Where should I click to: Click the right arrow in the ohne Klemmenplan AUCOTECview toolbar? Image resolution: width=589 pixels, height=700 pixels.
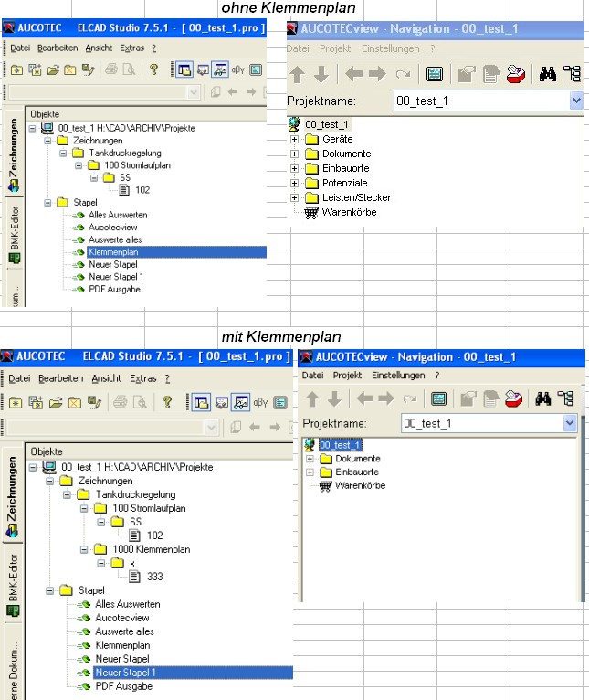[x=377, y=74]
